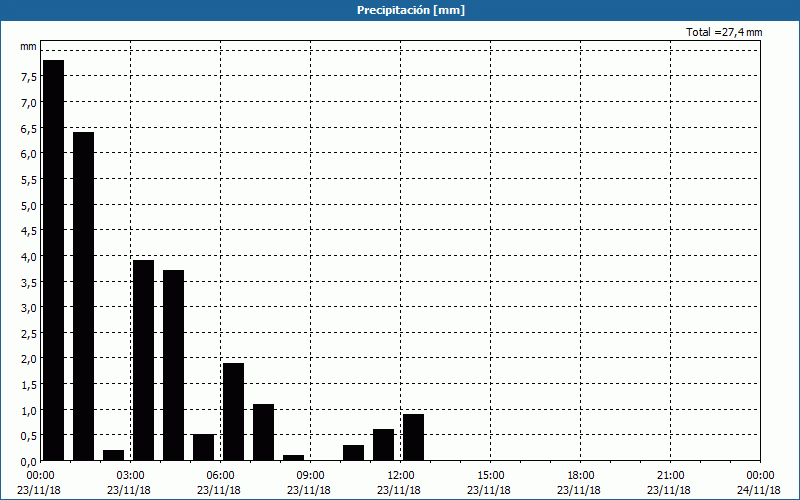Image resolution: width=800 pixels, height=500 pixels.
Task: Click the Precipitación [mm] title bar
Action: [x=400, y=10]
